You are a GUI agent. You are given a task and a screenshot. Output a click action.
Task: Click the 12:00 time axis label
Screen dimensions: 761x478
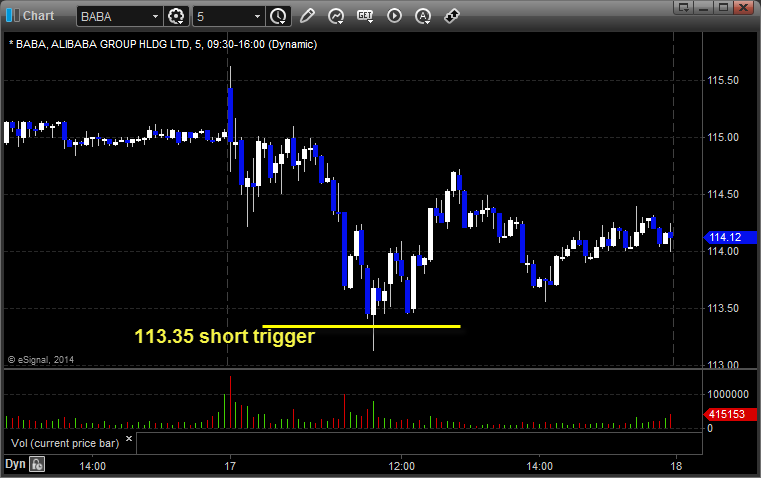tap(401, 466)
